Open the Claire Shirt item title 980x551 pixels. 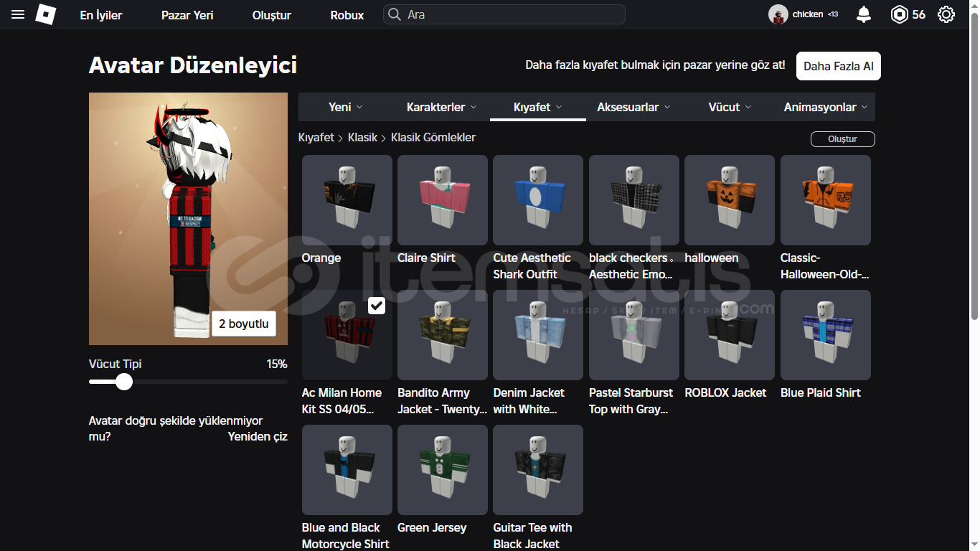pyautogui.click(x=427, y=258)
